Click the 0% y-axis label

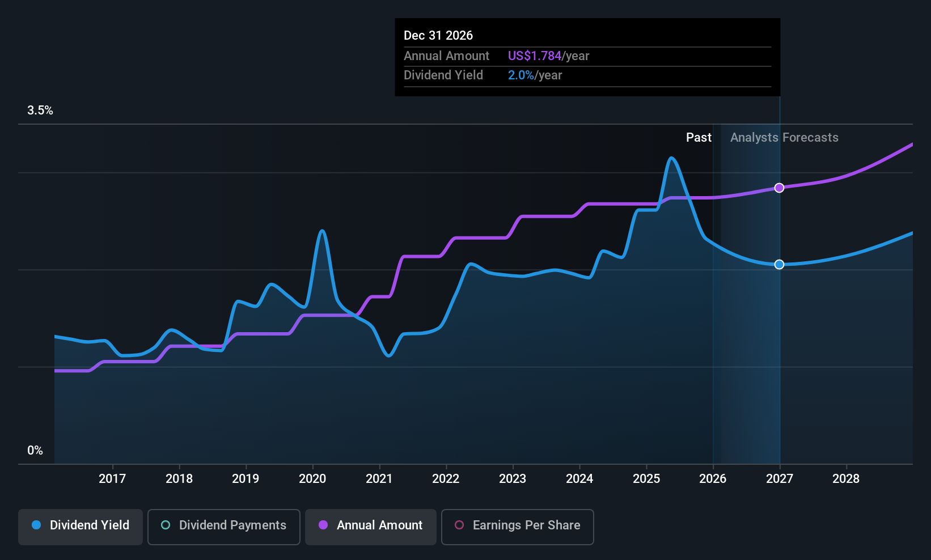(35, 451)
